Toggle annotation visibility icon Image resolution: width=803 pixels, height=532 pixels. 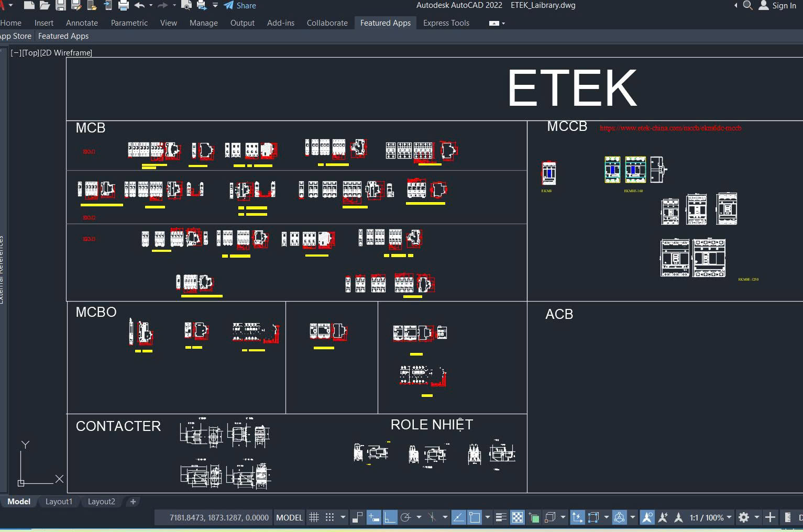(x=647, y=517)
